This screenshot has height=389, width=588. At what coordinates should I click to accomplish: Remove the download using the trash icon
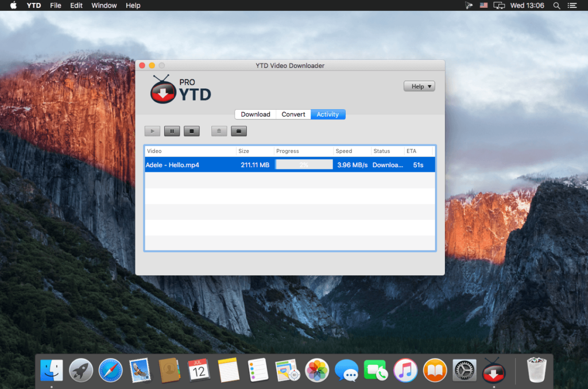(219, 130)
